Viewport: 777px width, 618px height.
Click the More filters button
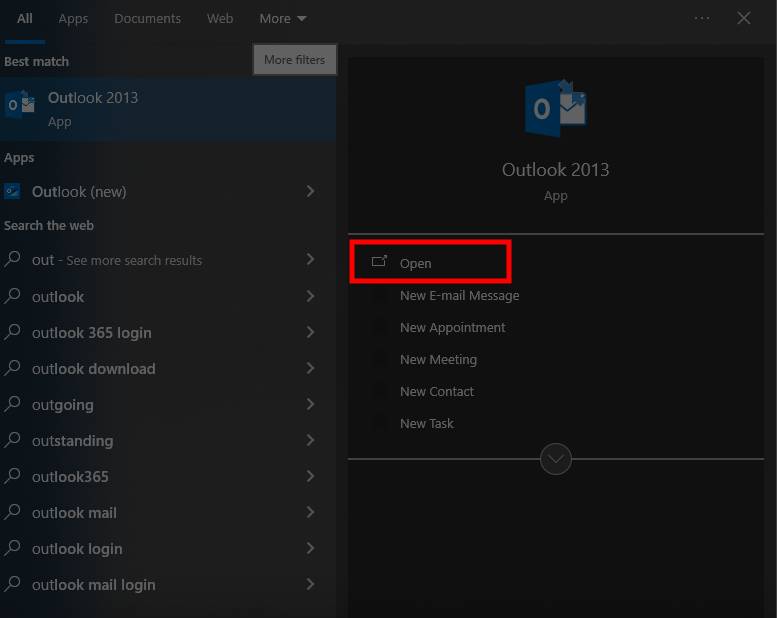click(295, 60)
